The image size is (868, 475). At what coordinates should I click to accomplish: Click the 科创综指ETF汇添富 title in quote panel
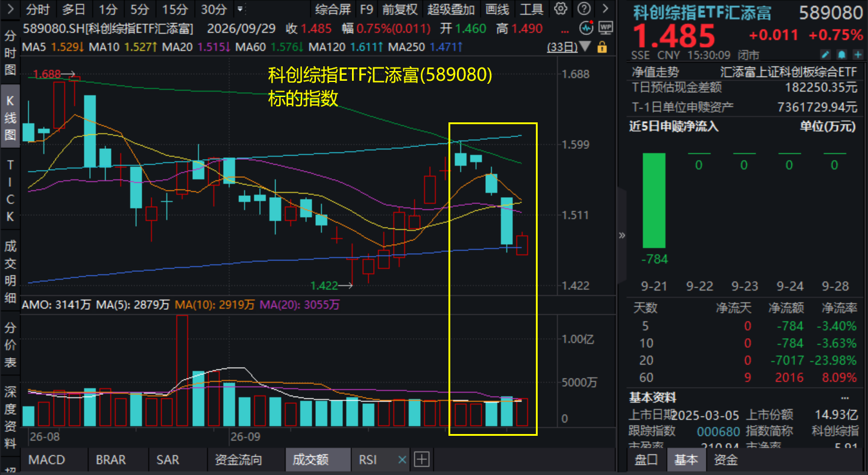(x=702, y=13)
